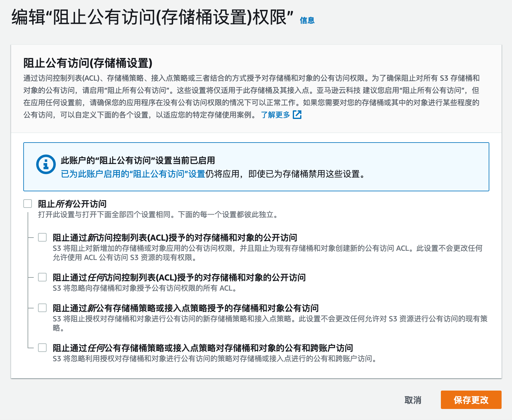Screen dimensions: 512x420
Task: Click the orange 保存更改 button
Action: [471, 400]
